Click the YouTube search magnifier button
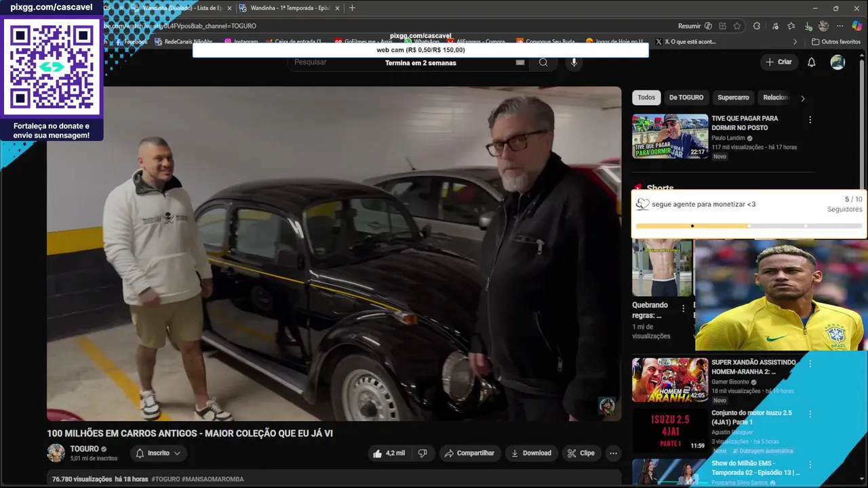This screenshot has width=868, height=488. [x=543, y=62]
